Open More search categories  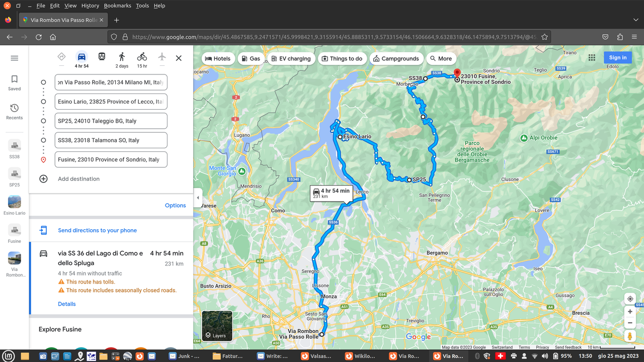[441, 58]
